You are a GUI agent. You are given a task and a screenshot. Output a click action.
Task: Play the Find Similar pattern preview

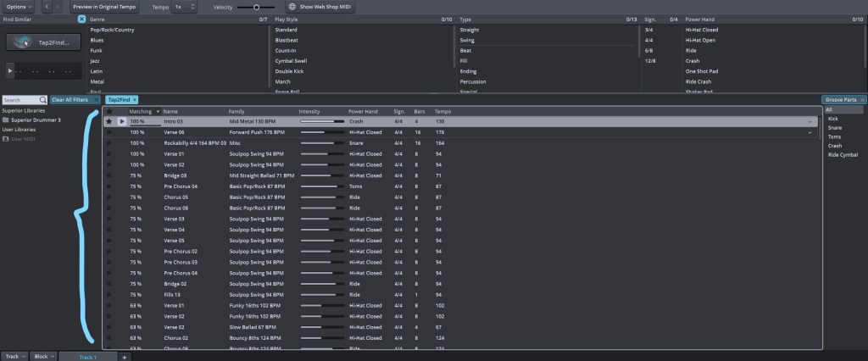[x=10, y=70]
